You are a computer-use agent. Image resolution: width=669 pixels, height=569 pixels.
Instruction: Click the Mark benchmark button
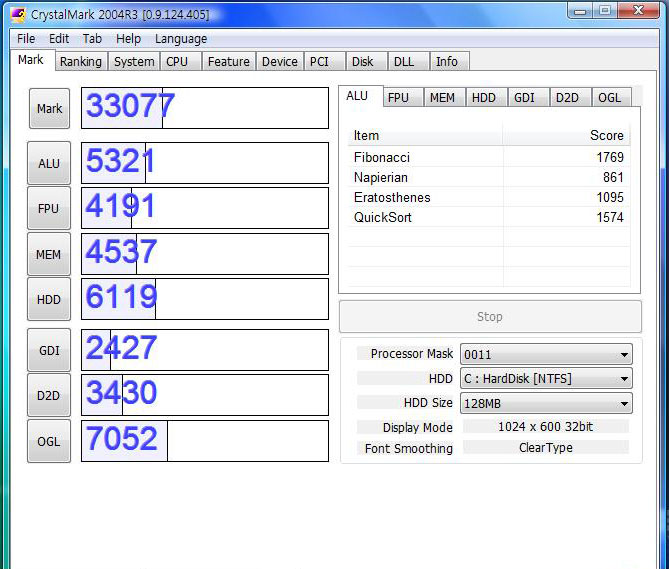tap(49, 108)
